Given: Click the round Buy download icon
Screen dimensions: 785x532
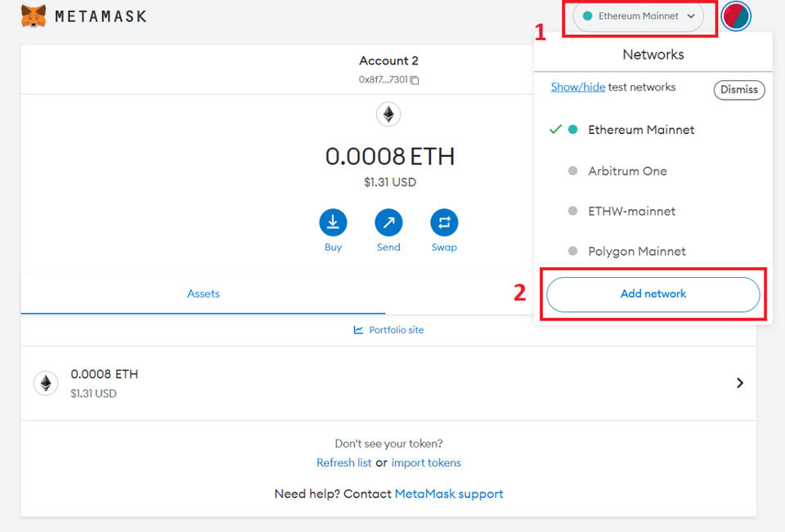Looking at the screenshot, I should point(333,222).
